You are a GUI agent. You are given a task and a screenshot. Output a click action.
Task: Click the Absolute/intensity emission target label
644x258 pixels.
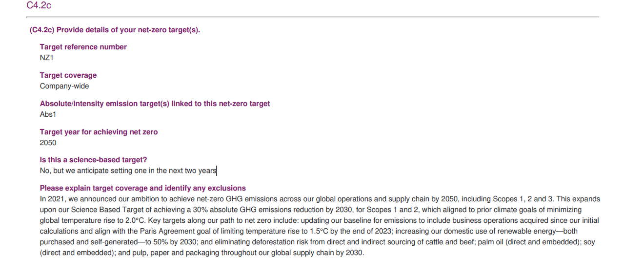(x=155, y=104)
